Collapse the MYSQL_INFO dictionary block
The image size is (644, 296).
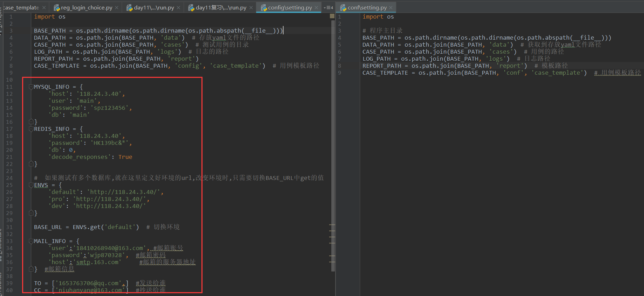[x=31, y=87]
